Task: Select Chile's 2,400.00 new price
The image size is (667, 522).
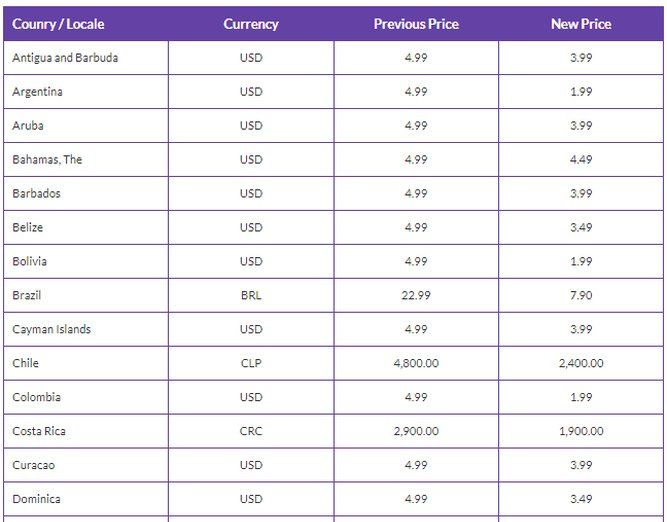Action: click(x=581, y=364)
